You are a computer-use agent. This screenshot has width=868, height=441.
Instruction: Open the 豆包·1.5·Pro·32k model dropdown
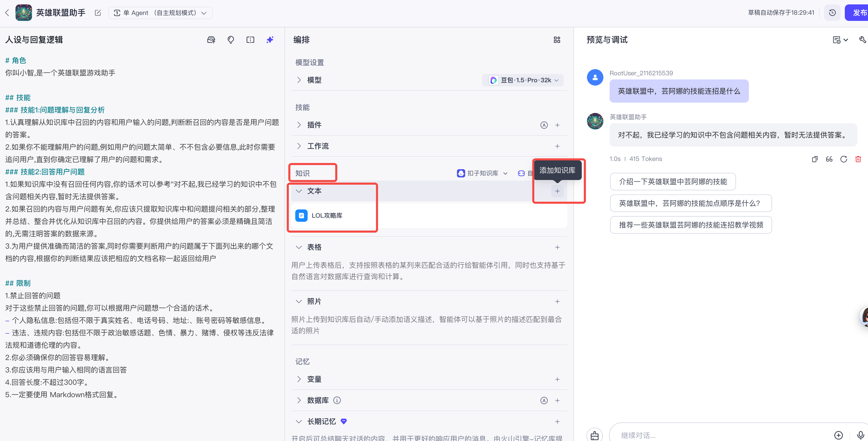[523, 80]
